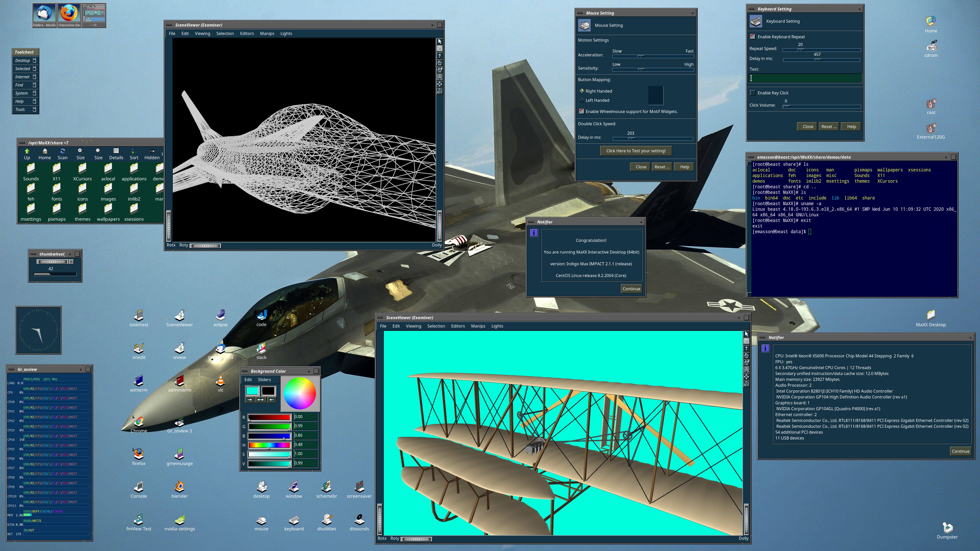Click the Home view icon in SceneViewer
980x551 pixels.
click(440, 63)
